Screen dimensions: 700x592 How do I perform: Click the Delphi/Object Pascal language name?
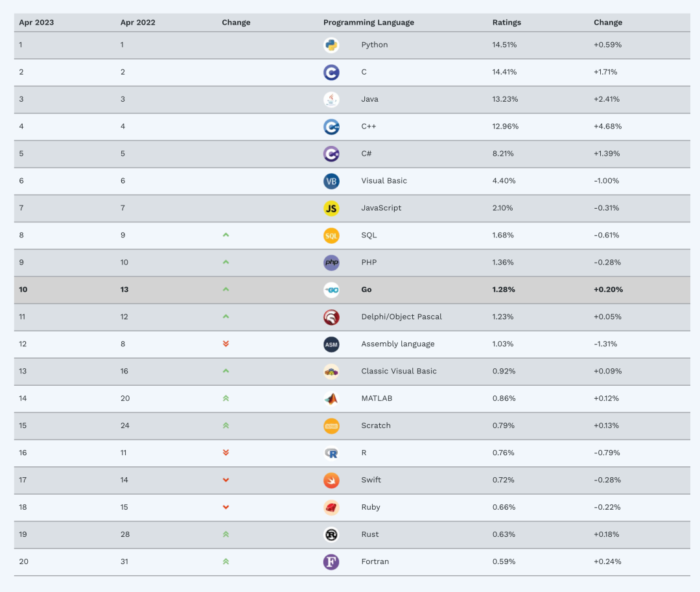[x=401, y=317]
